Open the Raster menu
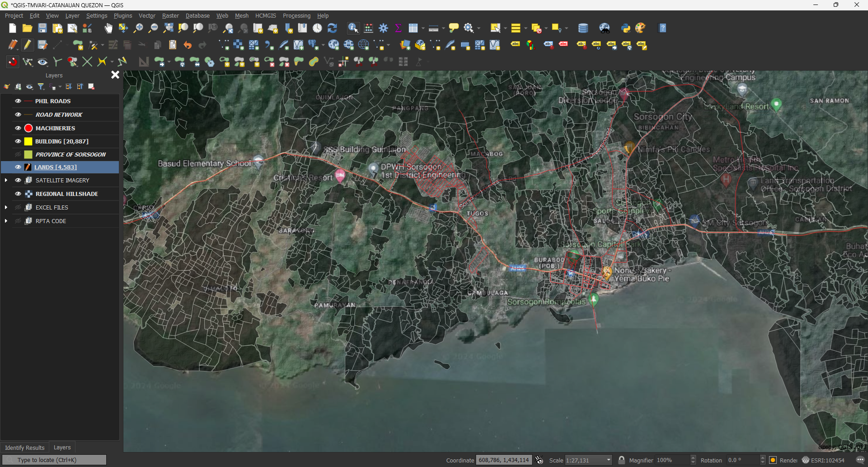Viewport: 868px width, 467px height. click(170, 15)
